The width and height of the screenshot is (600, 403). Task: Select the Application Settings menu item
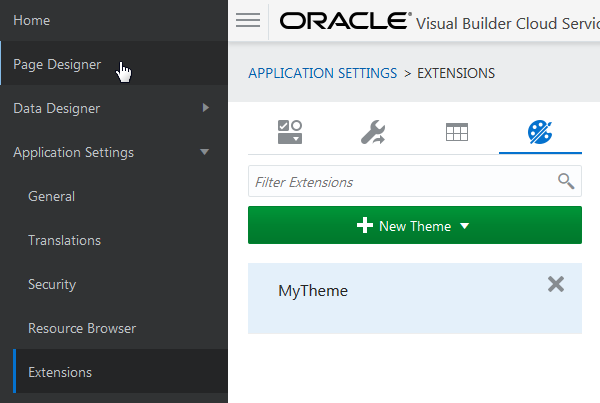pyautogui.click(x=114, y=152)
